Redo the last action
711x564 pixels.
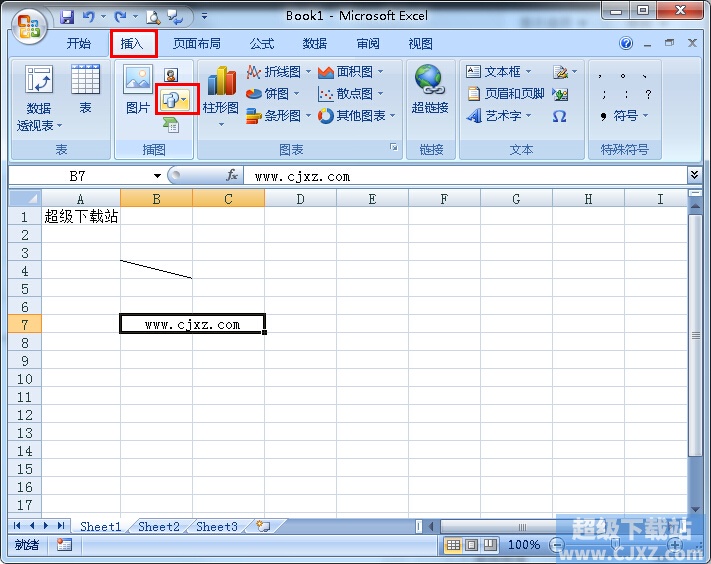(x=121, y=17)
